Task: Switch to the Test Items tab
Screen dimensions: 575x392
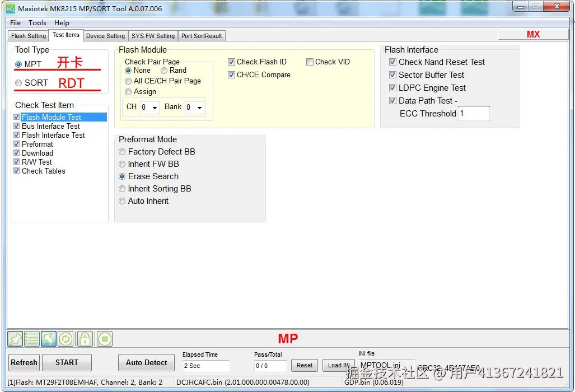Action: 66,35
